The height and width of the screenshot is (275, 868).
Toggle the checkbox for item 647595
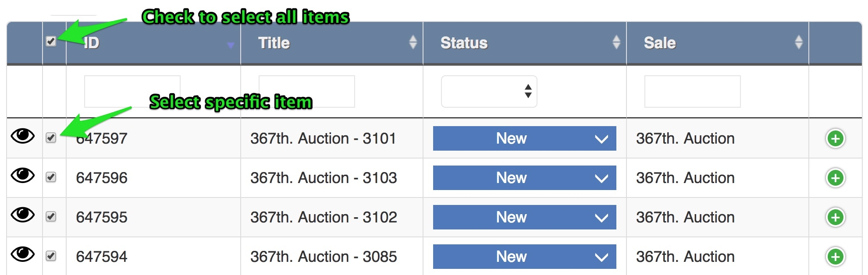pyautogui.click(x=51, y=217)
